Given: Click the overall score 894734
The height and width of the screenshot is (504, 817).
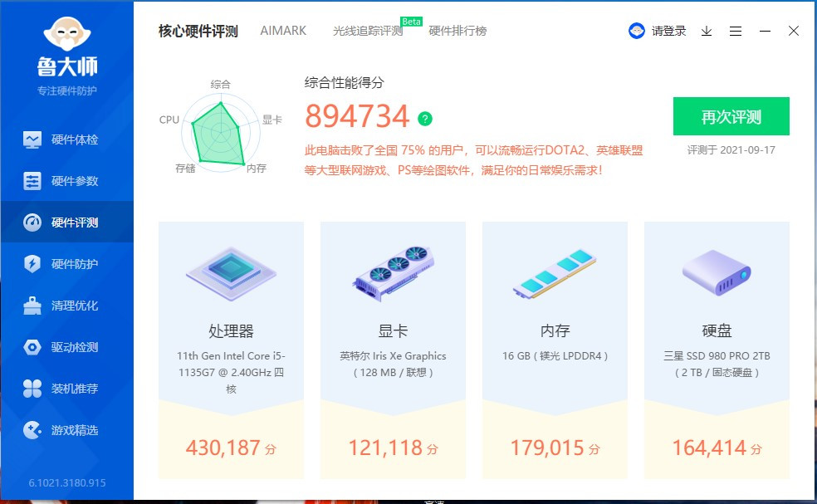Looking at the screenshot, I should [357, 115].
